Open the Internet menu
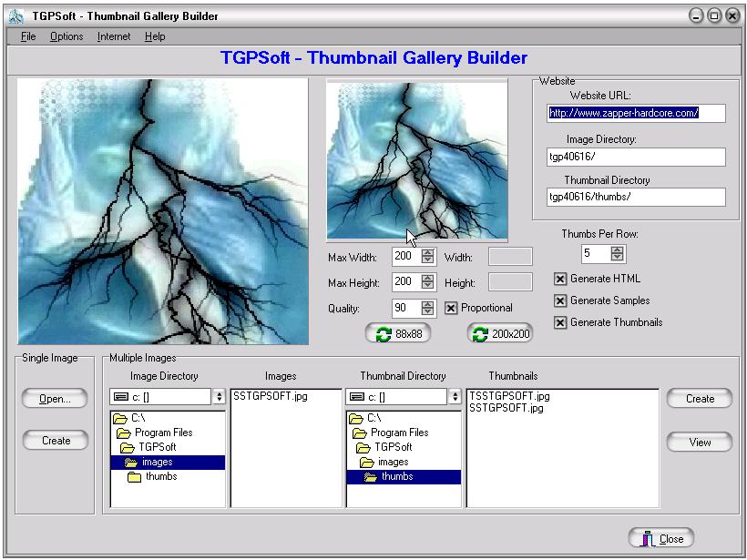The width and height of the screenshot is (747, 560). tap(114, 36)
